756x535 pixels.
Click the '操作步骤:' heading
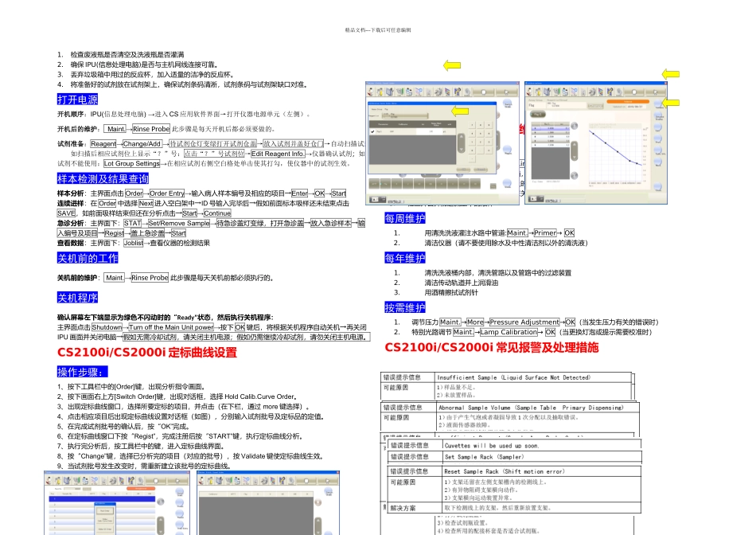click(83, 372)
